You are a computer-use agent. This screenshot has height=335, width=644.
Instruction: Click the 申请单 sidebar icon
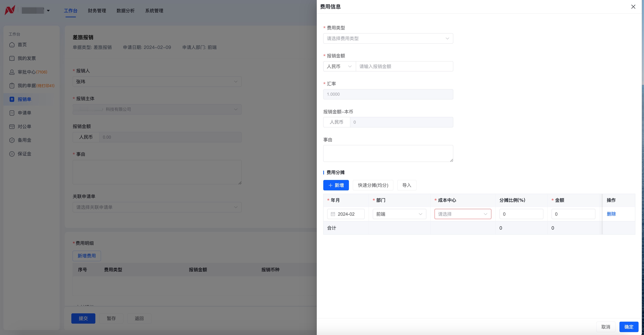12,113
